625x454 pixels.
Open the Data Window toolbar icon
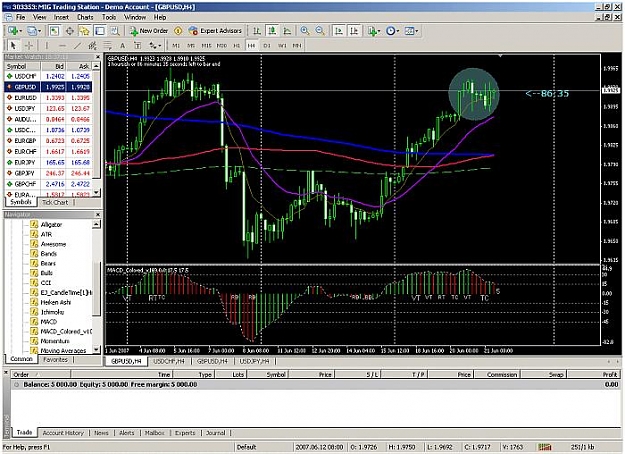point(69,31)
